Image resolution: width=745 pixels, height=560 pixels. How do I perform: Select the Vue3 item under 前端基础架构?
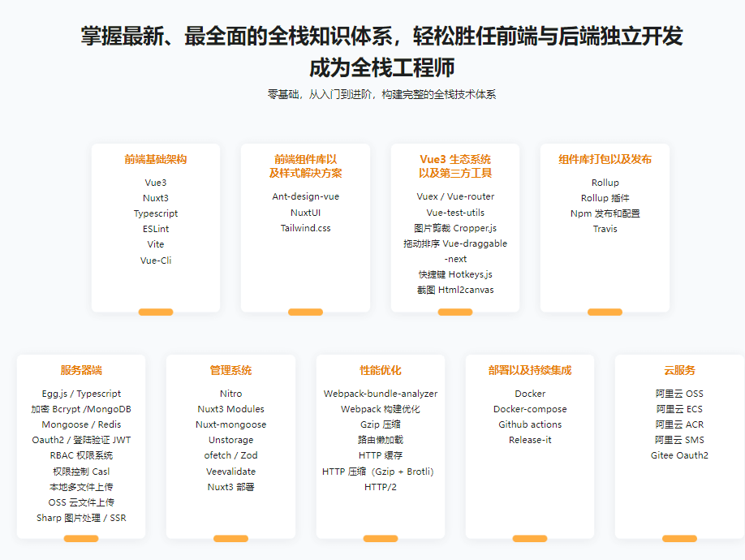tap(155, 182)
